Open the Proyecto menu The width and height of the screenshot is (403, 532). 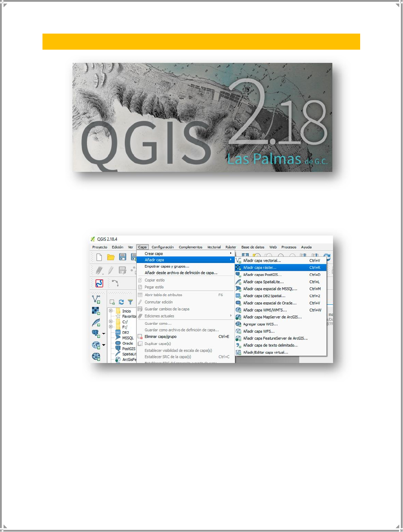pyautogui.click(x=100, y=247)
